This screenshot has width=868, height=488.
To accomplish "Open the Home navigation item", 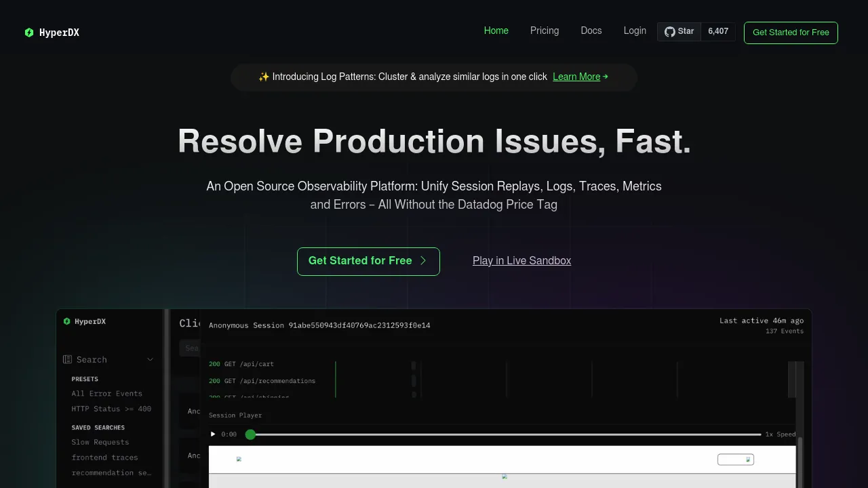I will point(496,30).
